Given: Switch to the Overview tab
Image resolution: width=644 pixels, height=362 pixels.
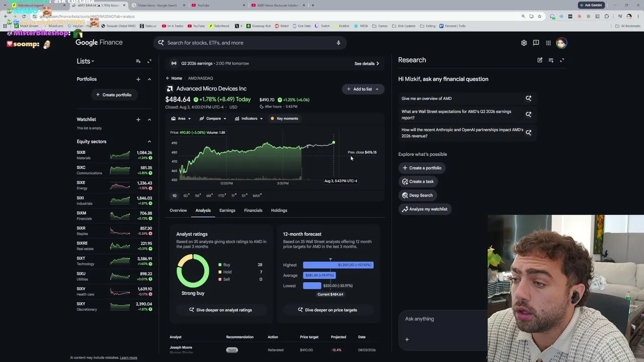Looking at the screenshot, I should point(178,211).
